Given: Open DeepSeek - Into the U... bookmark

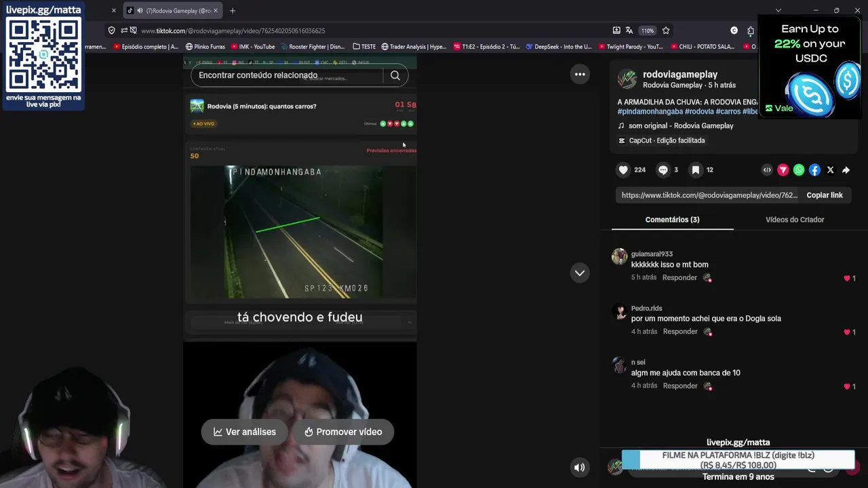Looking at the screenshot, I should click(559, 47).
